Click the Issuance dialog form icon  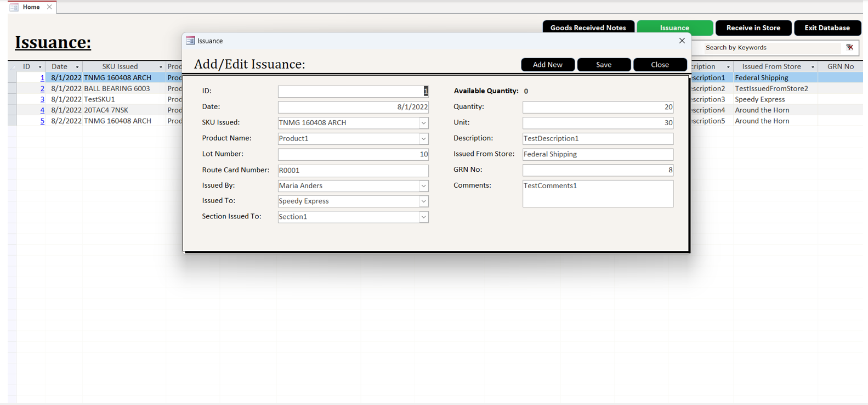point(190,41)
